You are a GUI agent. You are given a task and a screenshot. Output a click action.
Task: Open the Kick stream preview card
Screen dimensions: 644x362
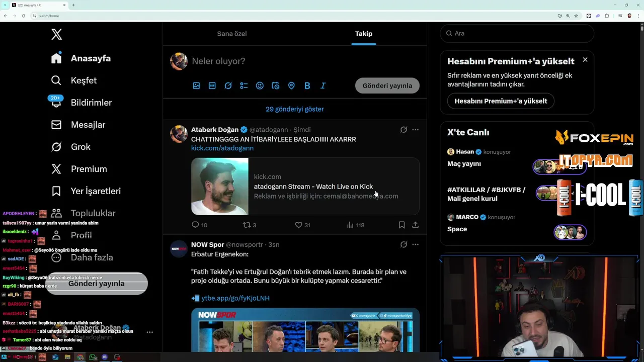point(305,187)
